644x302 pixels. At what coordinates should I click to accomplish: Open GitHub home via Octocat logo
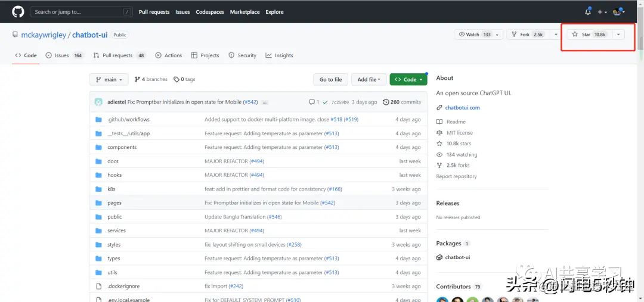point(18,12)
